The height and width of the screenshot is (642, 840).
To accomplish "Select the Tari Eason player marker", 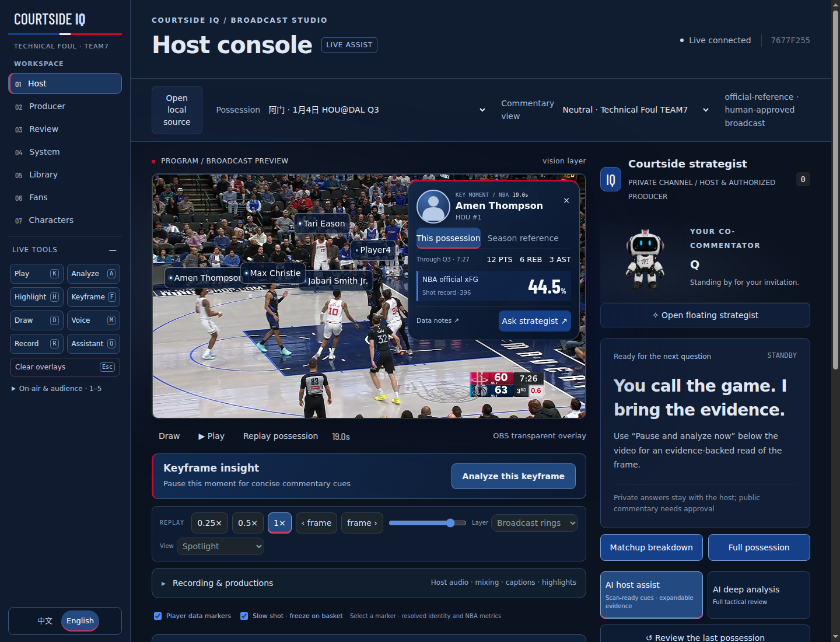I will click(x=321, y=224).
